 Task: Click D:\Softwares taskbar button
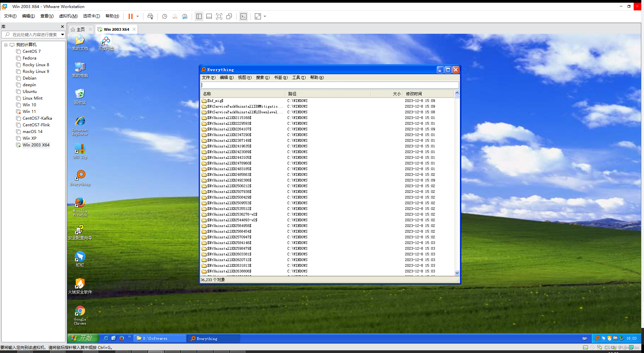click(x=160, y=339)
